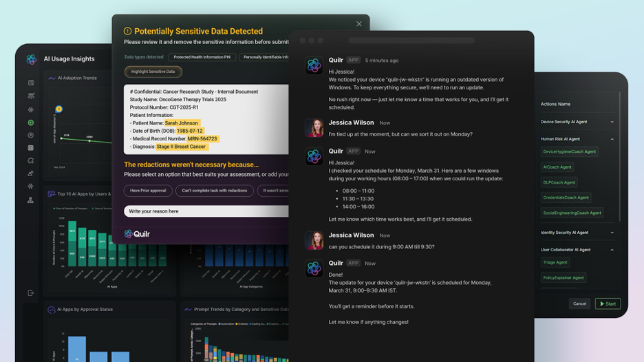Click the table grid sidebar icon
Image resolution: width=644 pixels, height=362 pixels.
[x=31, y=148]
